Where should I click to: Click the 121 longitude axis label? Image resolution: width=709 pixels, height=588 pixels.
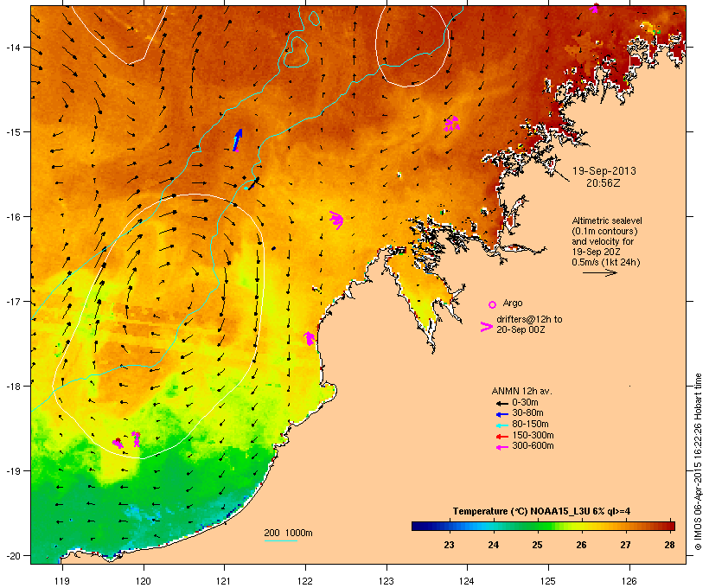click(x=224, y=581)
